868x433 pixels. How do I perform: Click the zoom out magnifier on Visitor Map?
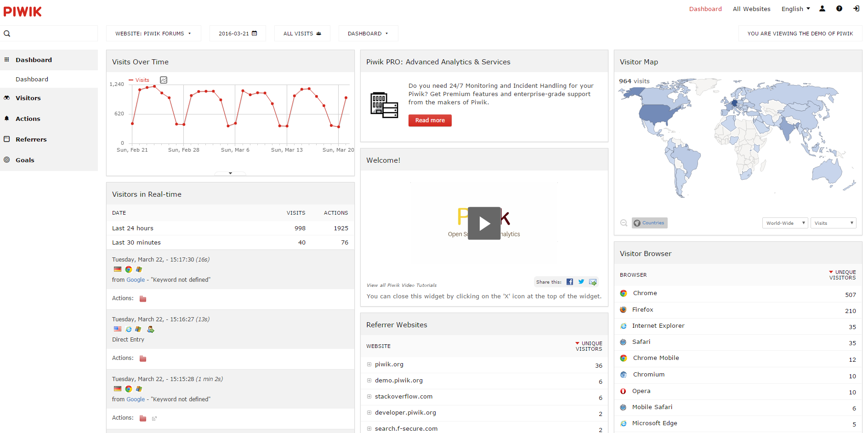point(624,223)
